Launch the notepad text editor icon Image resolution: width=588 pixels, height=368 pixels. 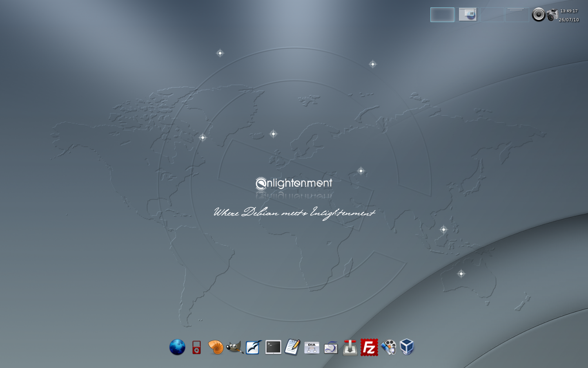[x=292, y=347]
